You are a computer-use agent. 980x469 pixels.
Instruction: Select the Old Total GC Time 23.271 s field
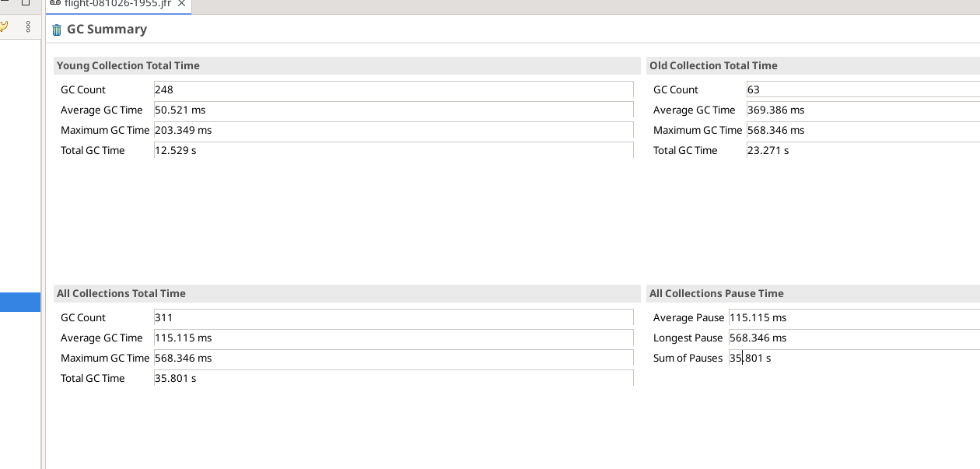click(863, 150)
